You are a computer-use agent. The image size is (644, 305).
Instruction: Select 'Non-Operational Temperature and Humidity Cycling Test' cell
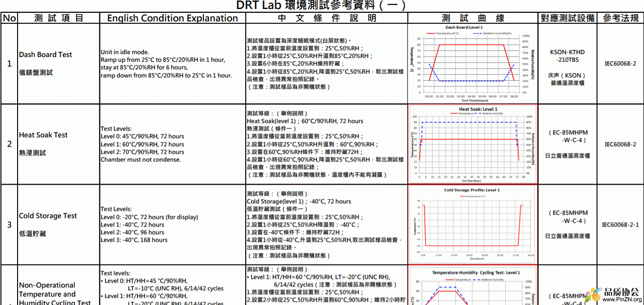point(55,294)
